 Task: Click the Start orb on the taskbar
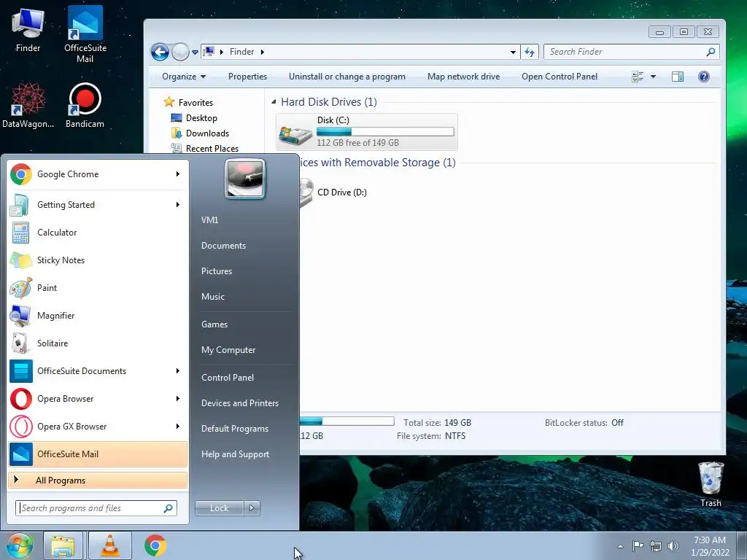(x=19, y=545)
